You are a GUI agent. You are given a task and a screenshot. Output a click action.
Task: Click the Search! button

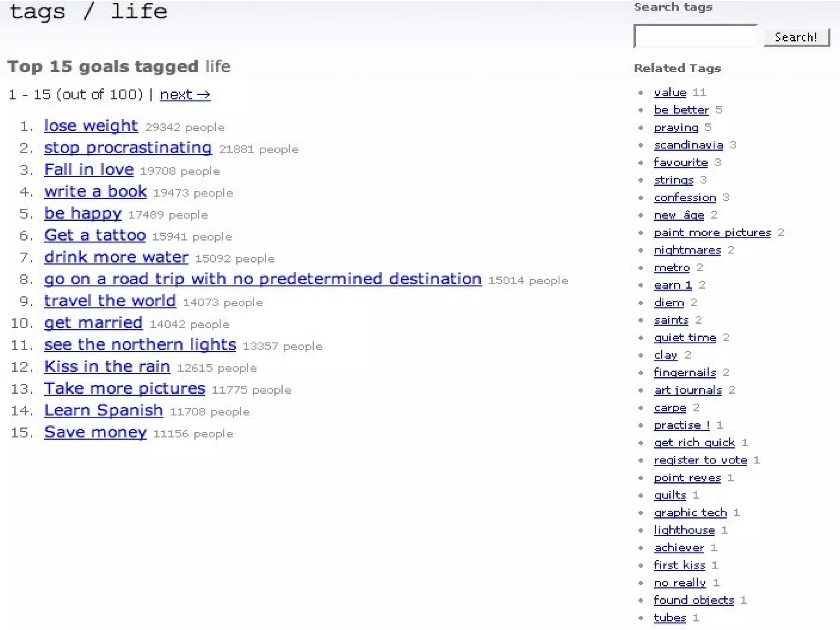796,37
